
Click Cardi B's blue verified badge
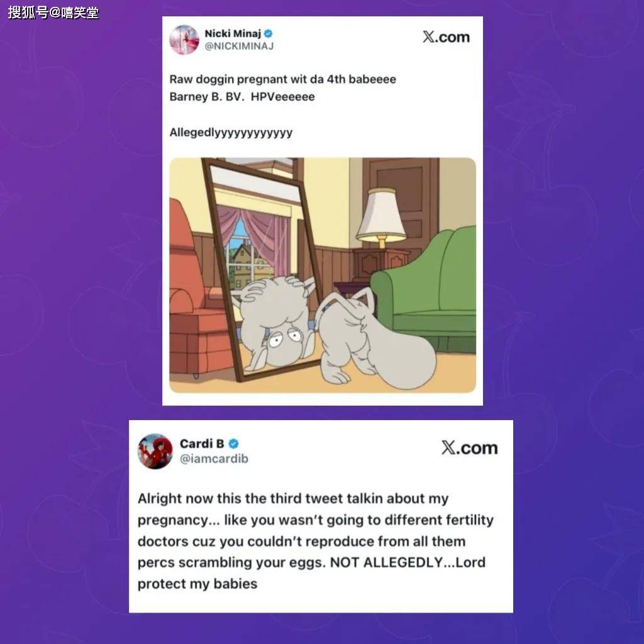(234, 443)
